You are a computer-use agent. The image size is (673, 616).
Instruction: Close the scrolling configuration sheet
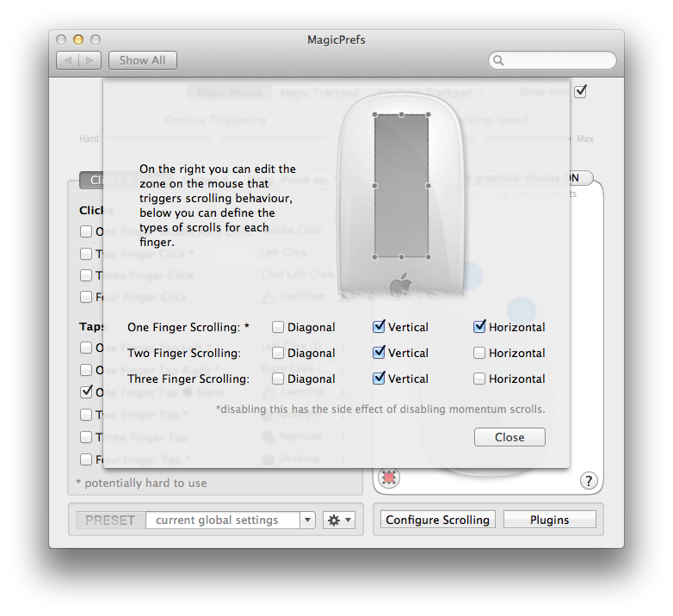tap(509, 437)
